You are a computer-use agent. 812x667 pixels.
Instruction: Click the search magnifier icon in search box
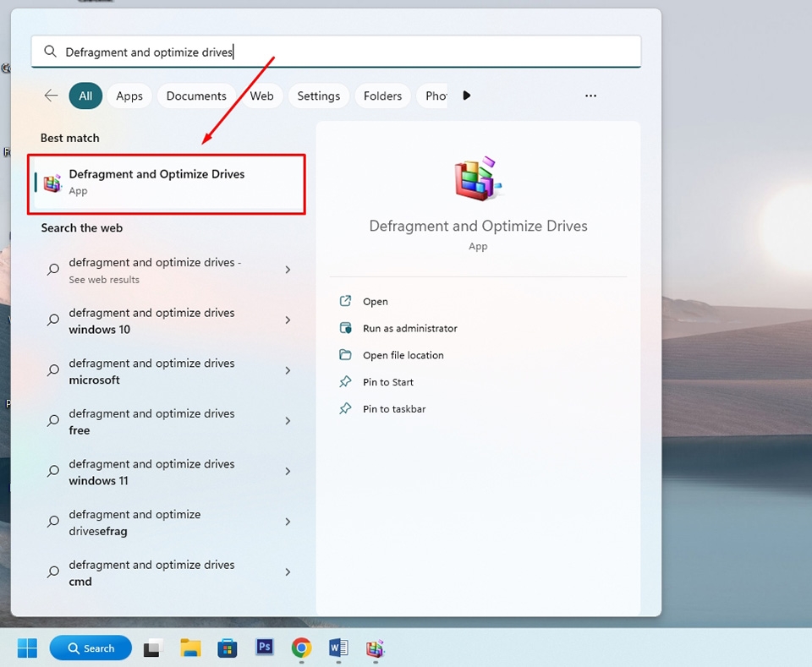tap(50, 52)
